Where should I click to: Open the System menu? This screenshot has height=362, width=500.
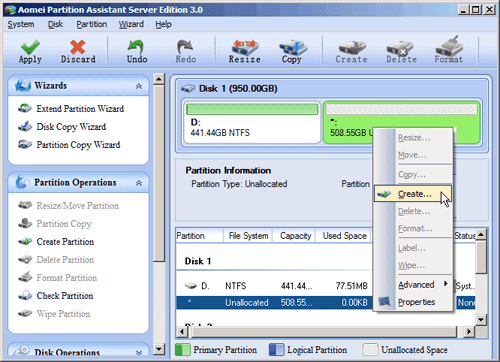21,24
